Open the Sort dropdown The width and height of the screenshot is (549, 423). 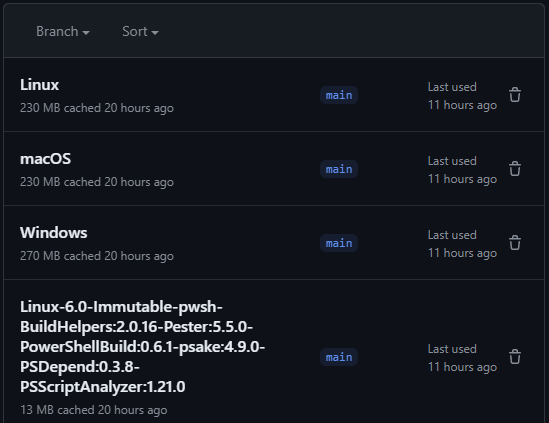140,32
